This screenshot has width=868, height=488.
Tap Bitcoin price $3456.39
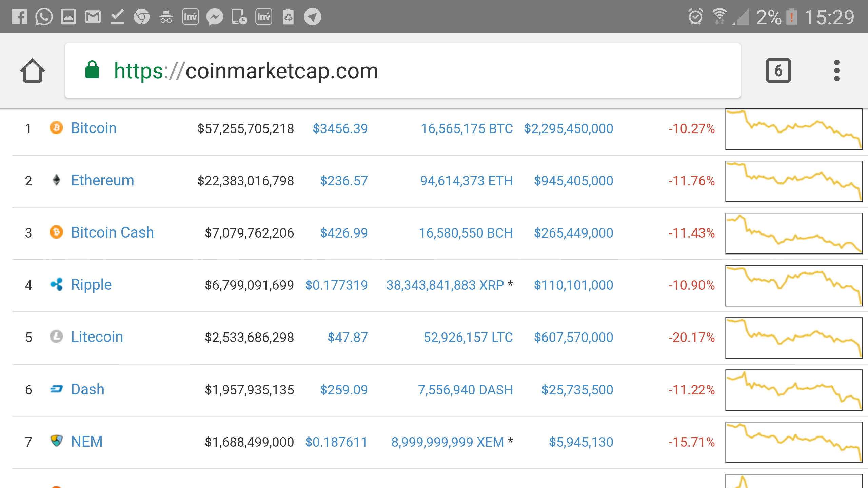[x=340, y=128]
